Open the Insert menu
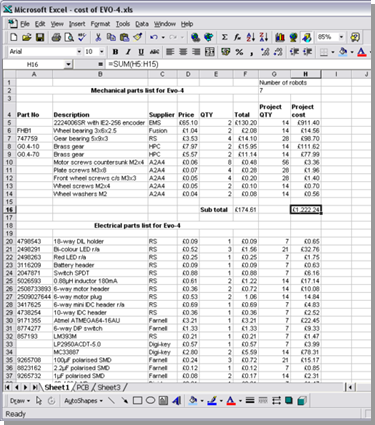375x425 pixels. [x=77, y=24]
